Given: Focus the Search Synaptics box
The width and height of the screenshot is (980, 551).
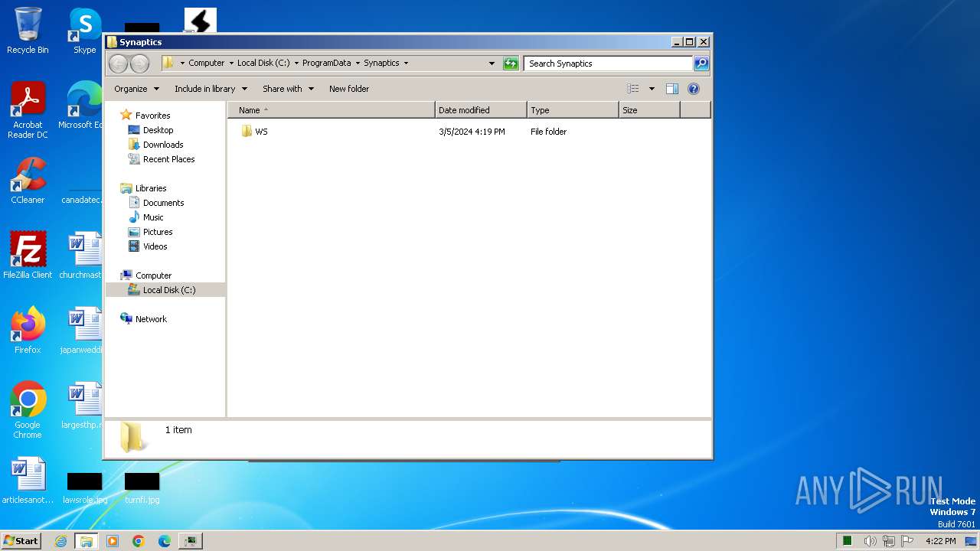Looking at the screenshot, I should [x=609, y=64].
